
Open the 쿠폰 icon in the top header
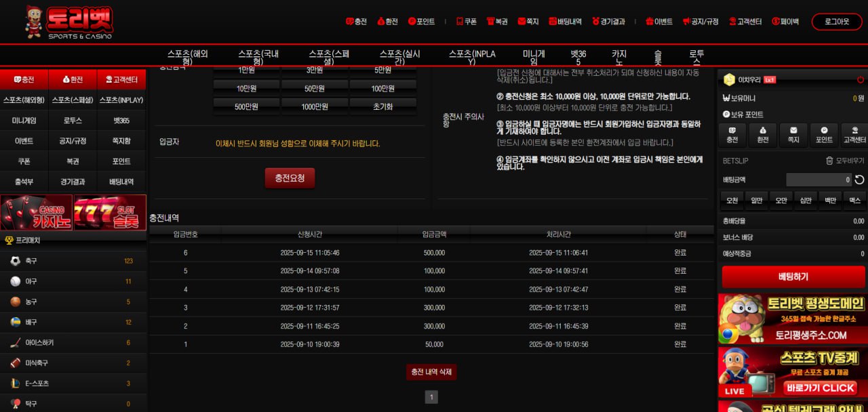(x=460, y=22)
